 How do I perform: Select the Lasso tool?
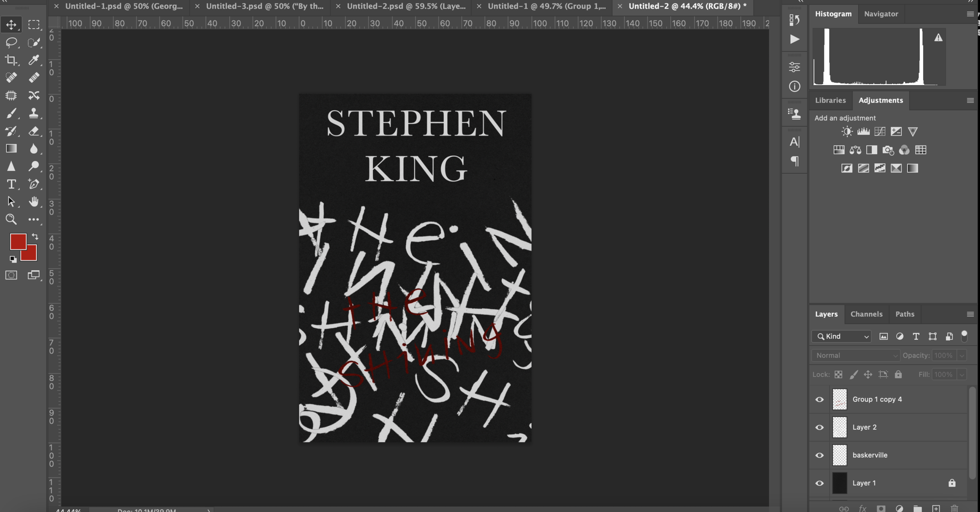(x=11, y=42)
